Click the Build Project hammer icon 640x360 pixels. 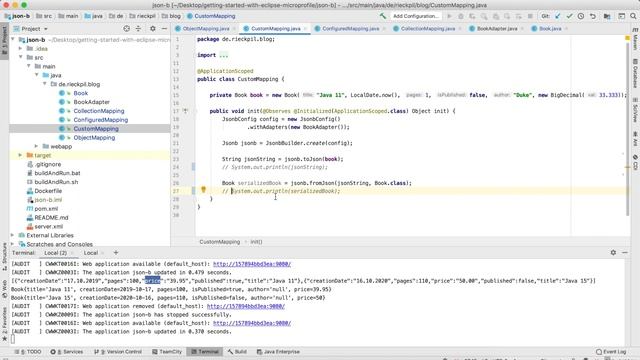382,16
